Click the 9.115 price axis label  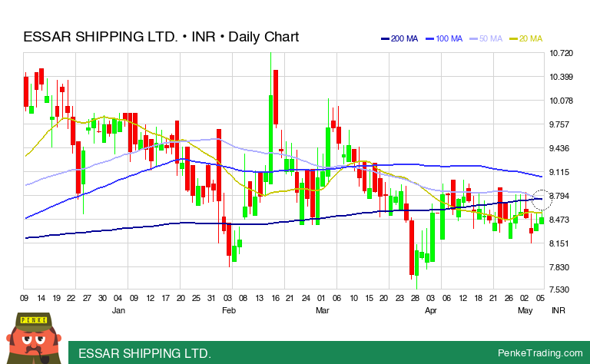pos(559,172)
